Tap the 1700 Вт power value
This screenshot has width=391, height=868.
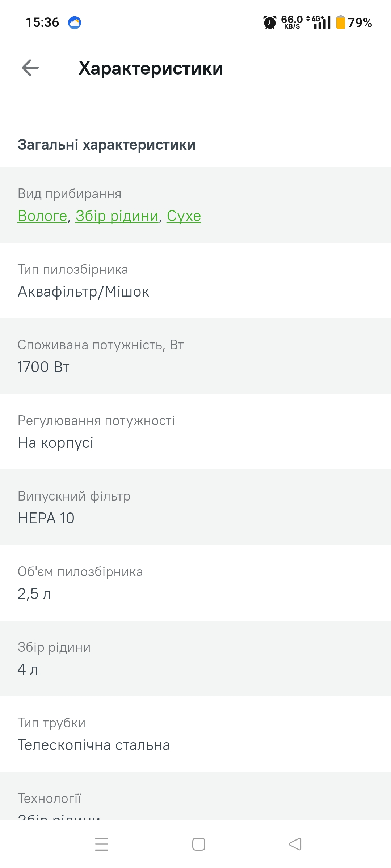(43, 367)
